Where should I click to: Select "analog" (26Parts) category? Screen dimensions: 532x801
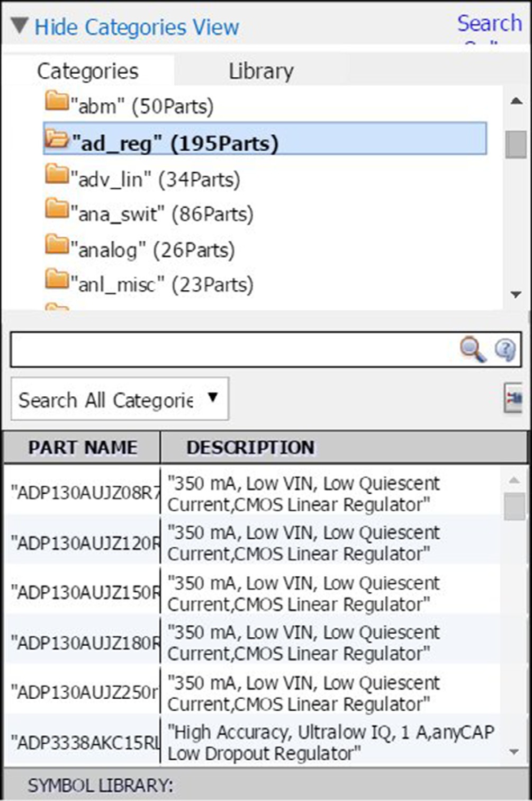[152, 250]
